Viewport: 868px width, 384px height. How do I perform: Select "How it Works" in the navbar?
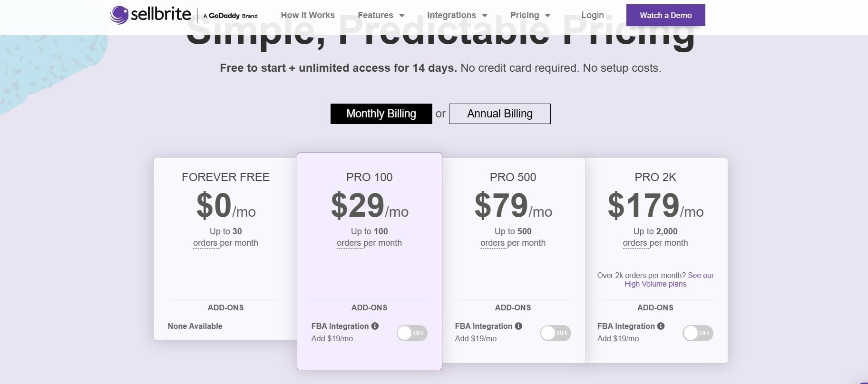308,15
